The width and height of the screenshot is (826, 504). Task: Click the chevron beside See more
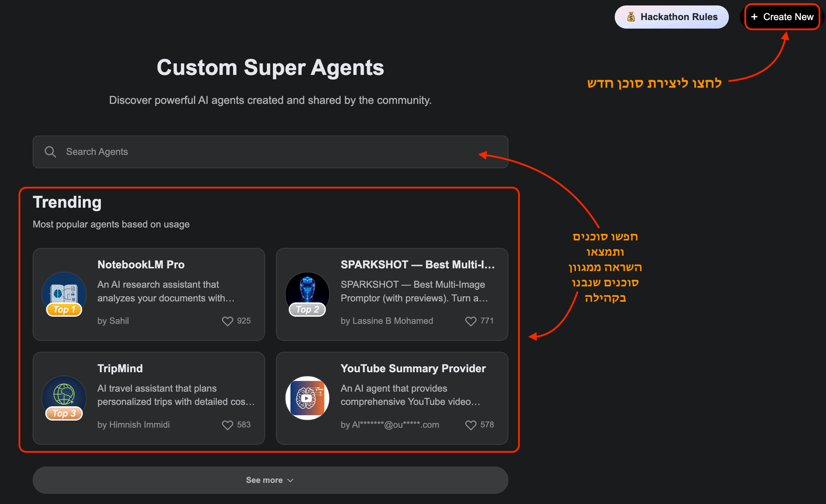tap(290, 481)
